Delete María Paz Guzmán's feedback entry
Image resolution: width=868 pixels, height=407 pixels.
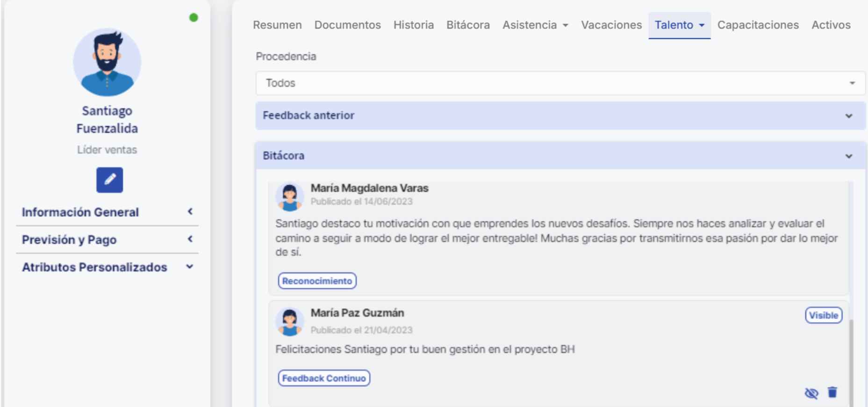pyautogui.click(x=832, y=392)
